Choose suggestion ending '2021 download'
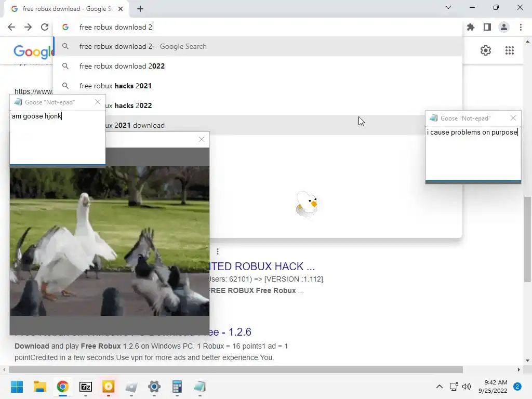The image size is (532, 399). [x=264, y=125]
